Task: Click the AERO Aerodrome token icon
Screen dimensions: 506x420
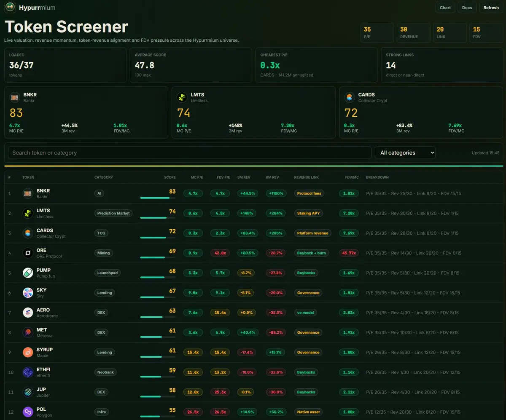Action: point(28,313)
